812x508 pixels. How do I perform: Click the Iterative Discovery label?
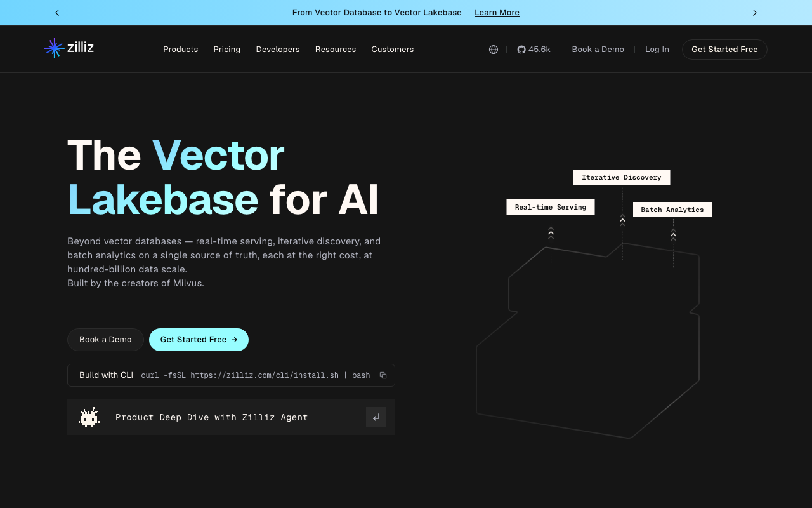tap(622, 177)
